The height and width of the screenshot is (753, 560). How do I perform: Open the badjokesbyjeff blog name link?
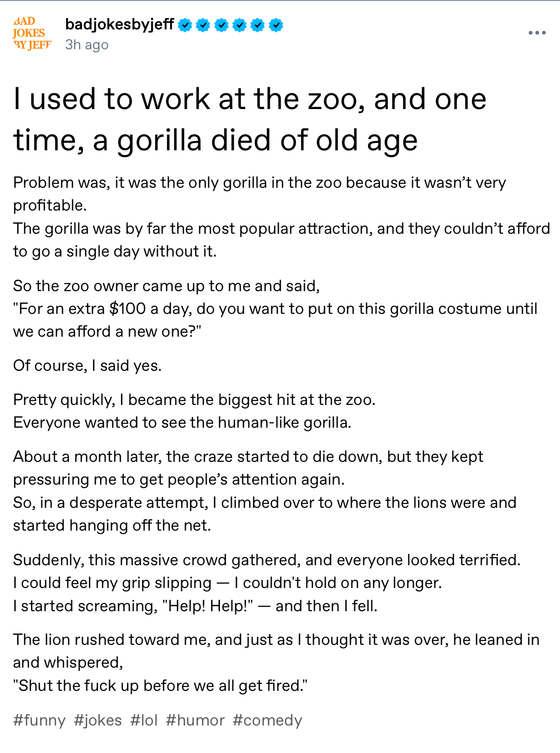click(x=119, y=24)
